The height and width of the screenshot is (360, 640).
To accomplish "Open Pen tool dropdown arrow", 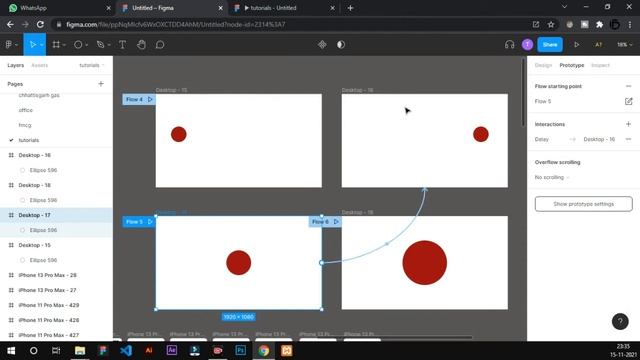I will tap(109, 45).
